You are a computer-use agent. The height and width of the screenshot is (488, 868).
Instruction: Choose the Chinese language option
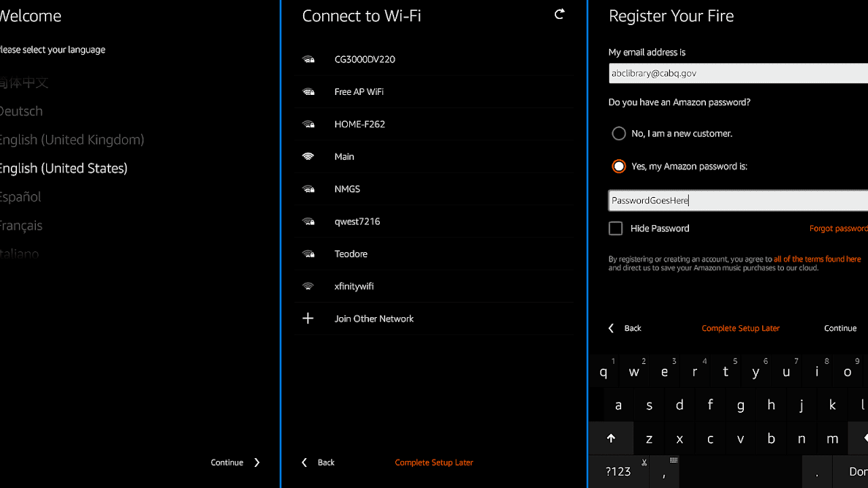(x=24, y=83)
